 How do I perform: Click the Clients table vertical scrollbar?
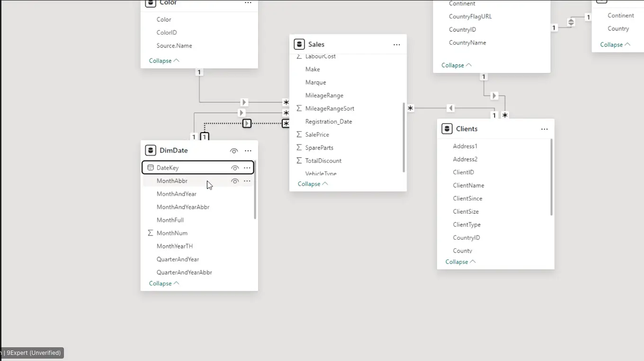coord(551,177)
